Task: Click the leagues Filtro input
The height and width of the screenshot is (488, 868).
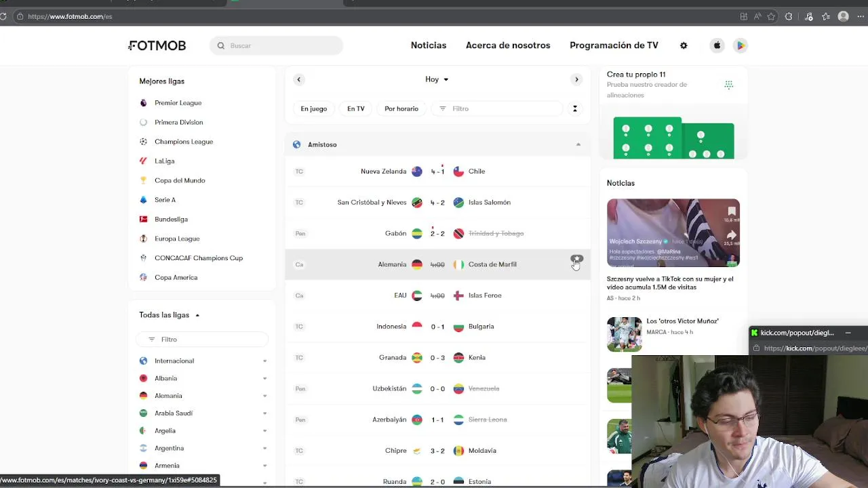Action: (202, 340)
